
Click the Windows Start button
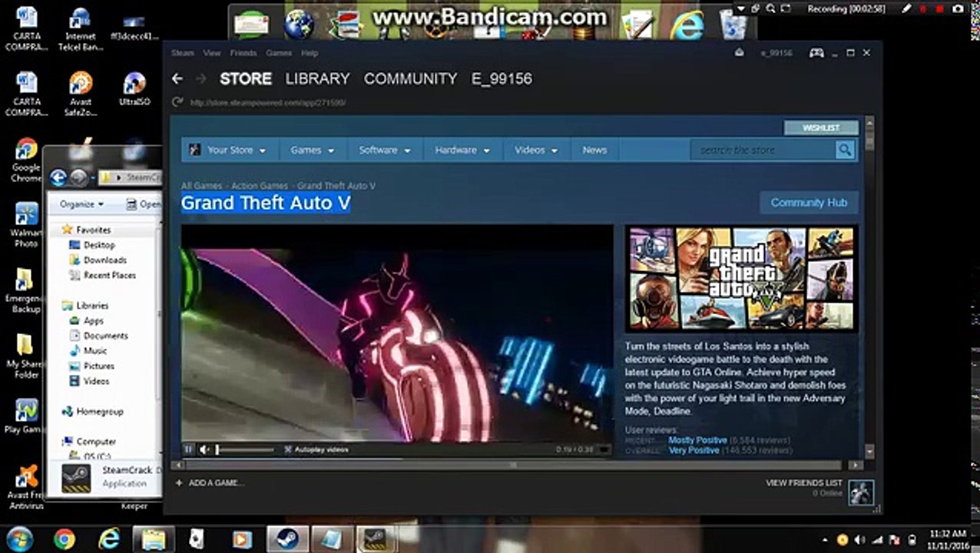tap(18, 538)
